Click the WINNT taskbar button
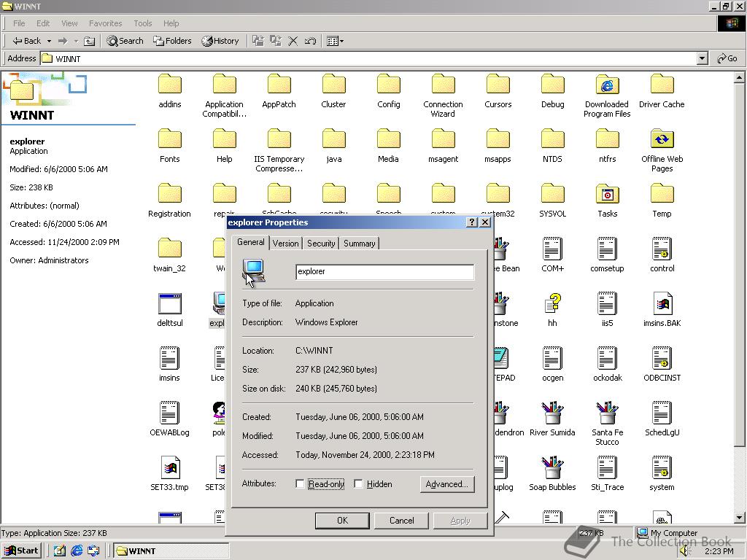The width and height of the screenshot is (747, 560). point(171,551)
